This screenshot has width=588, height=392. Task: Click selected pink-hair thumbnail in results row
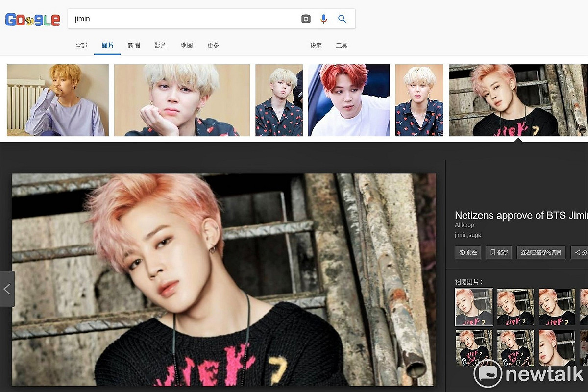click(517, 100)
